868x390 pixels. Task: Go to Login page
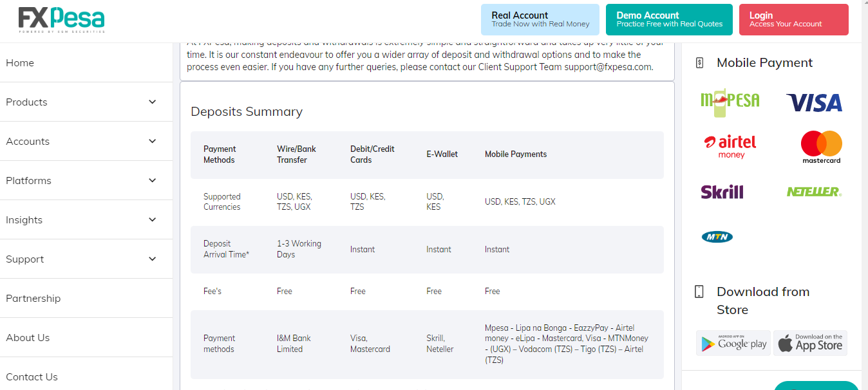click(794, 19)
